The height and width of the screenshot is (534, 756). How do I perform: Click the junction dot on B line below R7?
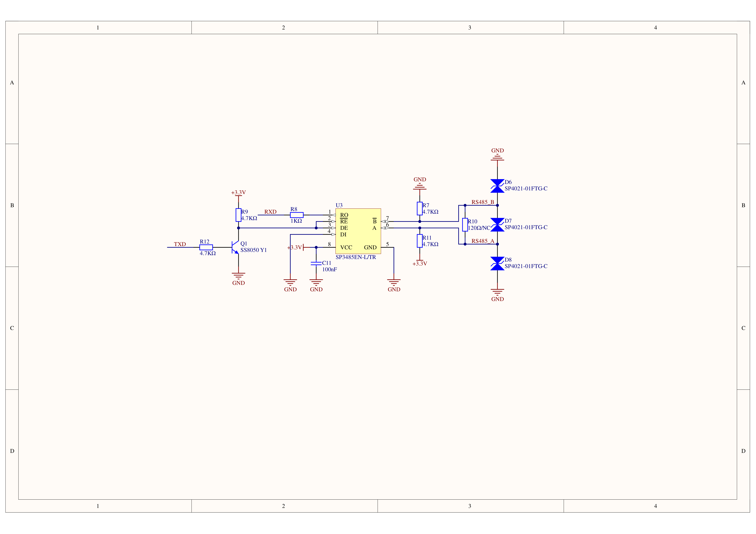(x=419, y=222)
